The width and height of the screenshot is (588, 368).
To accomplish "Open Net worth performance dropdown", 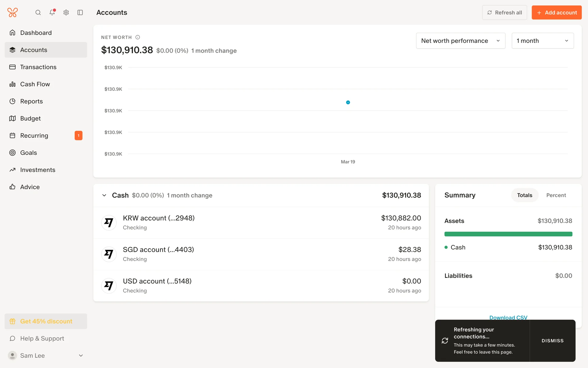I will [x=460, y=41].
